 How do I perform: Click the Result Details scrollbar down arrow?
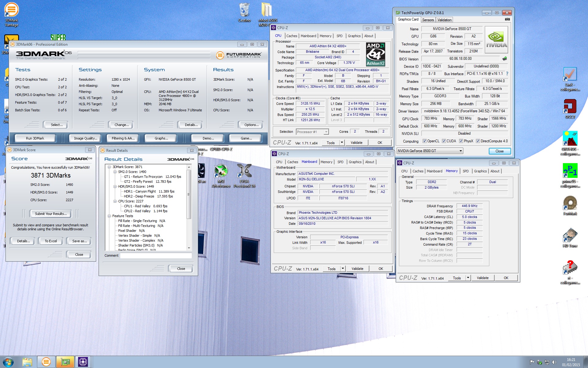[189, 248]
